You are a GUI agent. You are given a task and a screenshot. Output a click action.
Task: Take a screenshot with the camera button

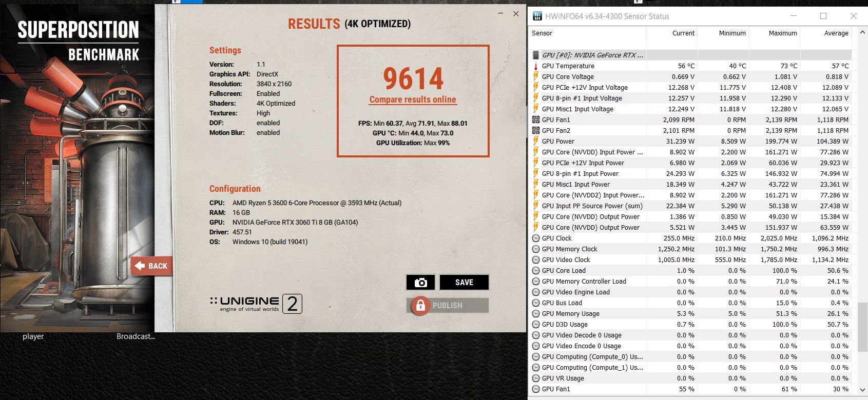point(420,283)
